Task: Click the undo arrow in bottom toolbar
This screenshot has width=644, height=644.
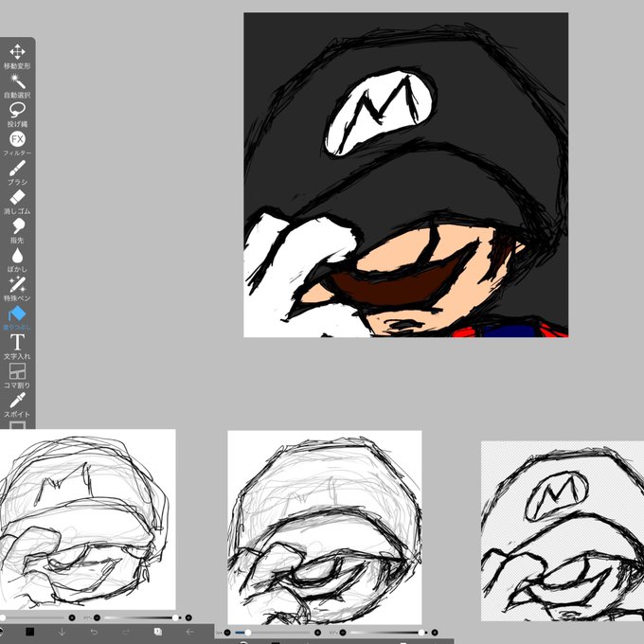Action: click(94, 632)
